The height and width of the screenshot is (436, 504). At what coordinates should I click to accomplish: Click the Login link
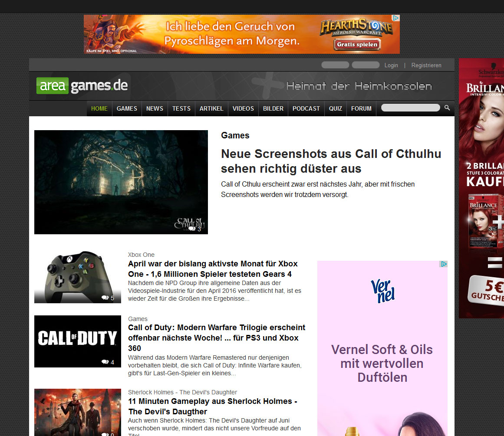391,65
